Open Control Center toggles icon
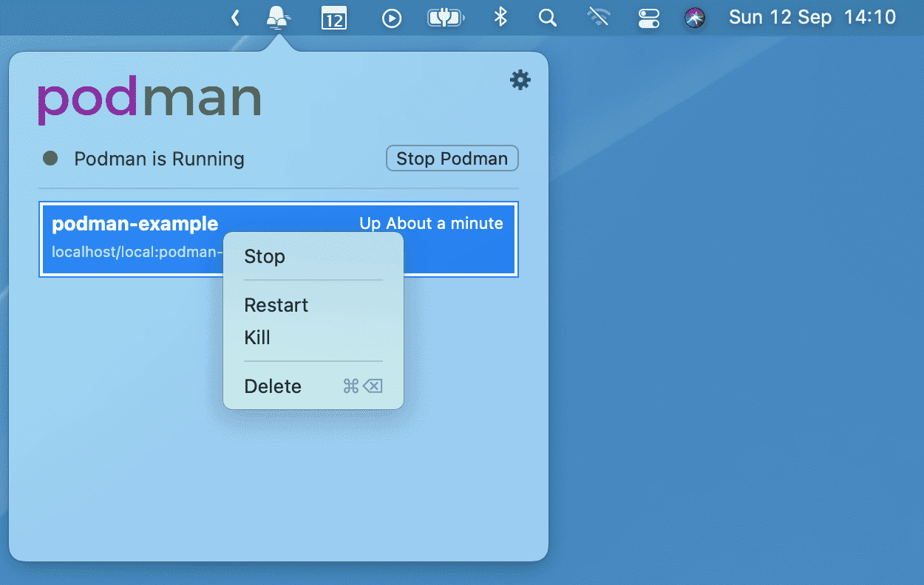The height and width of the screenshot is (585, 924). (648, 18)
